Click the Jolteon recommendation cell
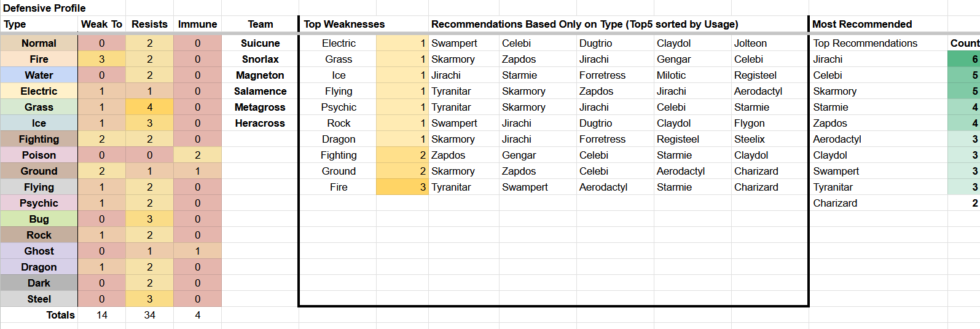The image size is (980, 329). 750,43
